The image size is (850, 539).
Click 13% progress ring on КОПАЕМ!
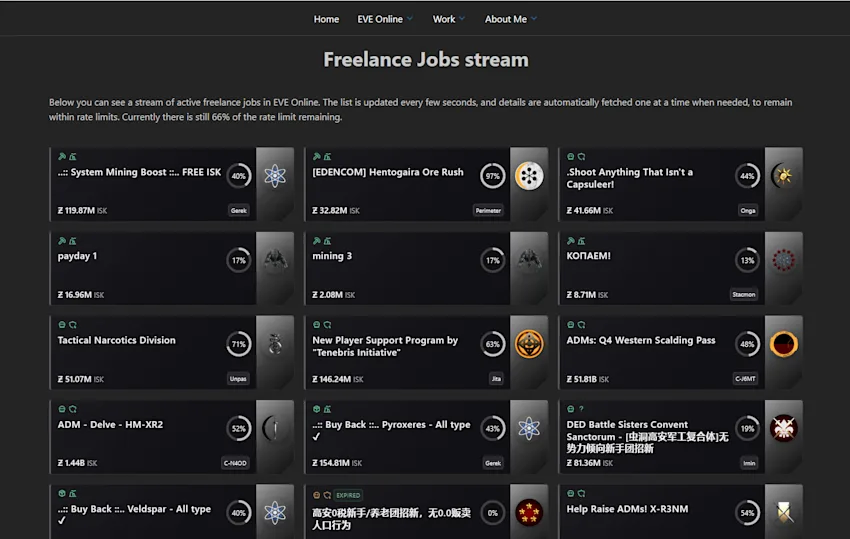pyautogui.click(x=747, y=260)
